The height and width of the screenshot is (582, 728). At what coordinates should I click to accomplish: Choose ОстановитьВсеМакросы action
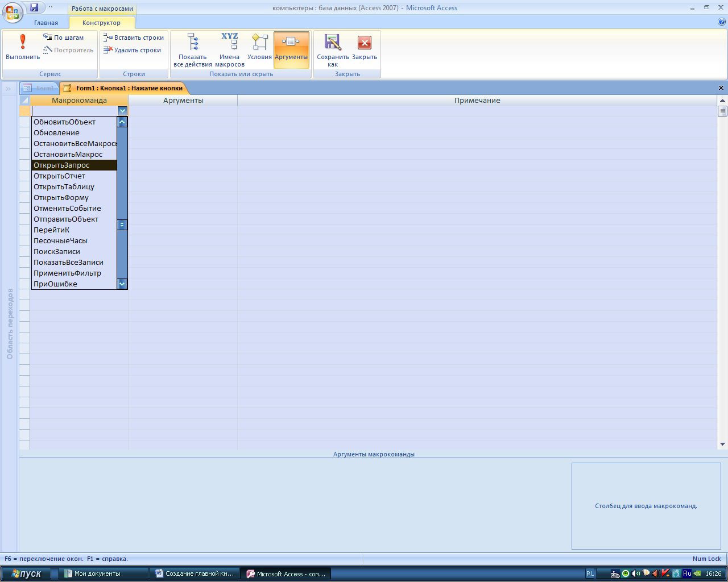[x=74, y=143]
